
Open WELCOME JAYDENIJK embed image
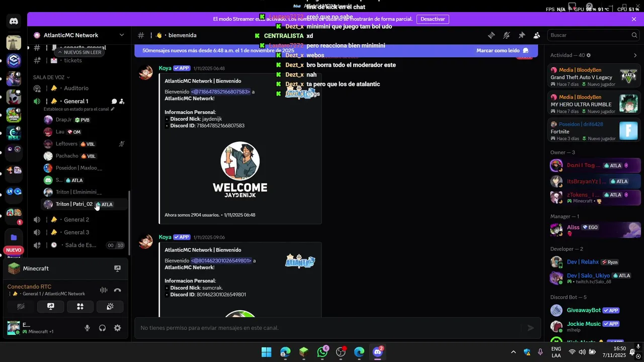pyautogui.click(x=240, y=169)
